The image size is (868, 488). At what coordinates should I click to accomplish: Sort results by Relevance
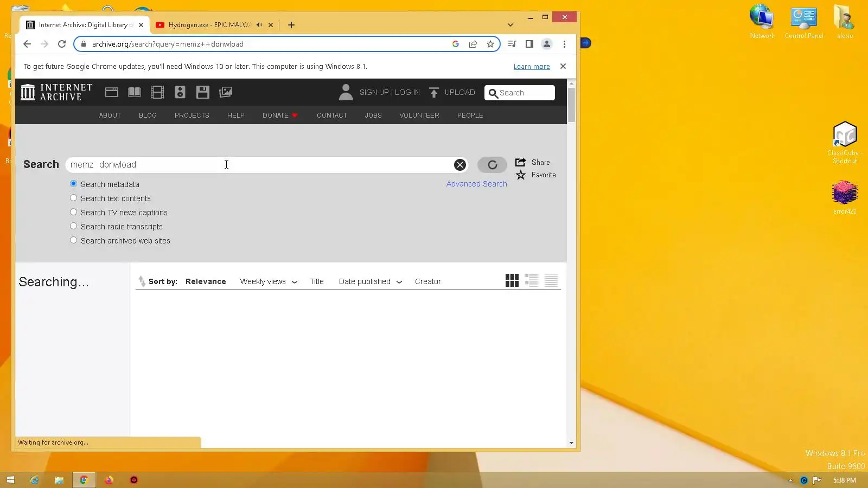coord(206,282)
